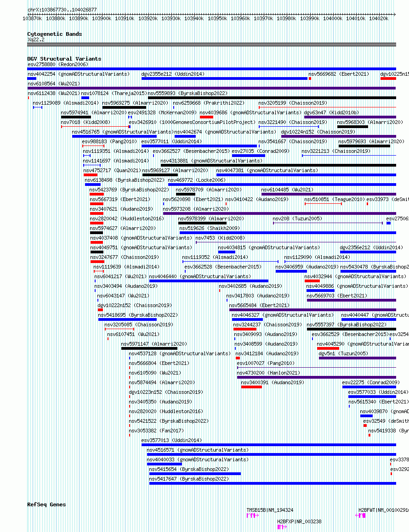Select nsv5969275 (Almarri2020) variant label

click(135, 103)
